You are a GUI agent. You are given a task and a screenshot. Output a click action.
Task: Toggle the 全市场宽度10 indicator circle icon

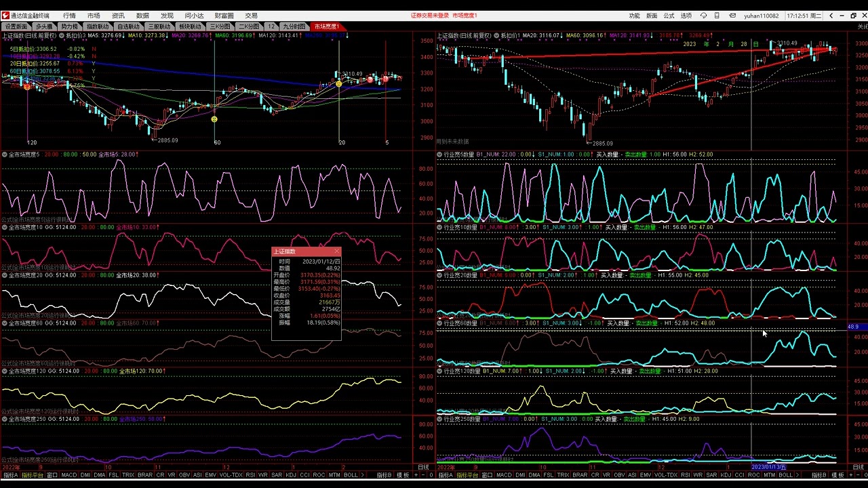click(5, 228)
